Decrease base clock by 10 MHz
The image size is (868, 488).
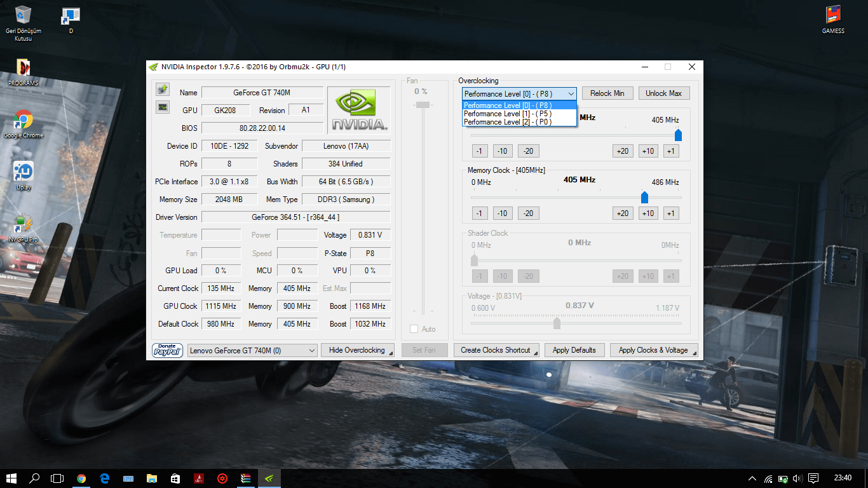pos(503,151)
